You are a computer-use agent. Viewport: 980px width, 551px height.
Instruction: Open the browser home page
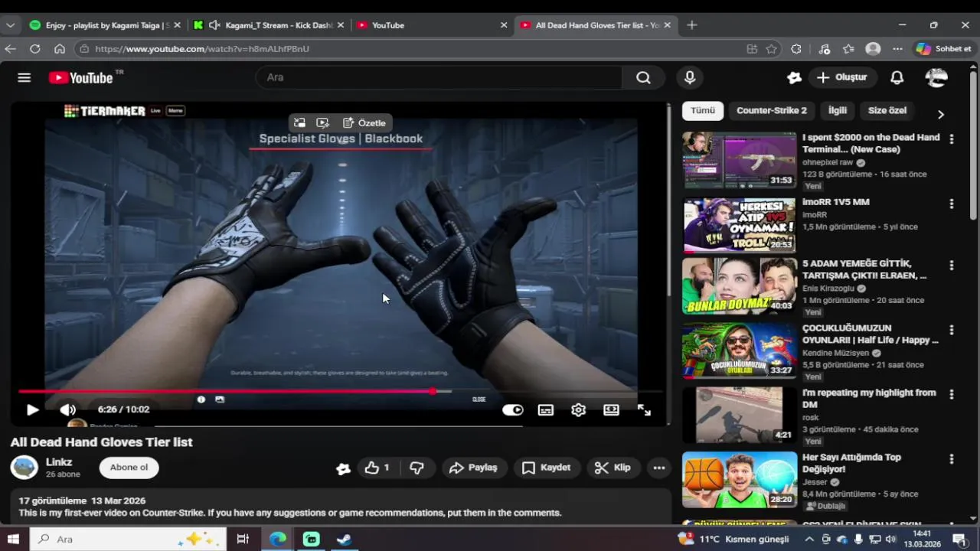[x=59, y=48]
